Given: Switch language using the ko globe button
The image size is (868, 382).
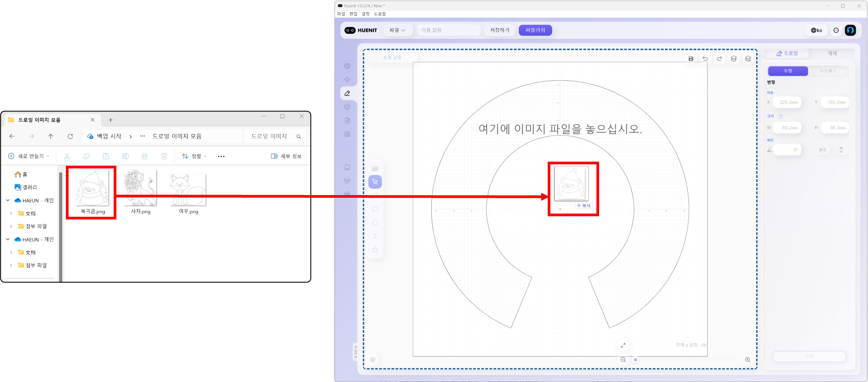Looking at the screenshot, I should pos(817,30).
